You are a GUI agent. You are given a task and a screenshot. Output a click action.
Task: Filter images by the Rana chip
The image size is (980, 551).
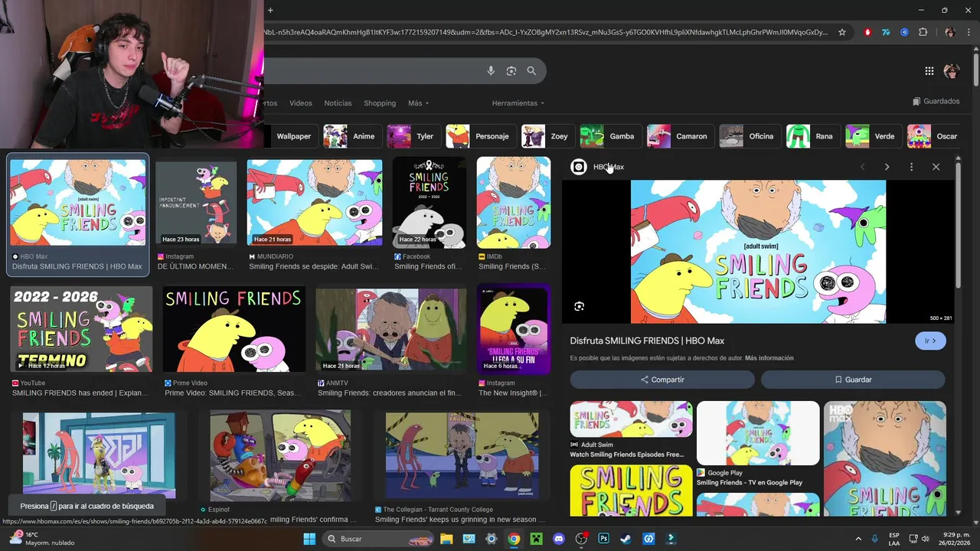click(813, 136)
